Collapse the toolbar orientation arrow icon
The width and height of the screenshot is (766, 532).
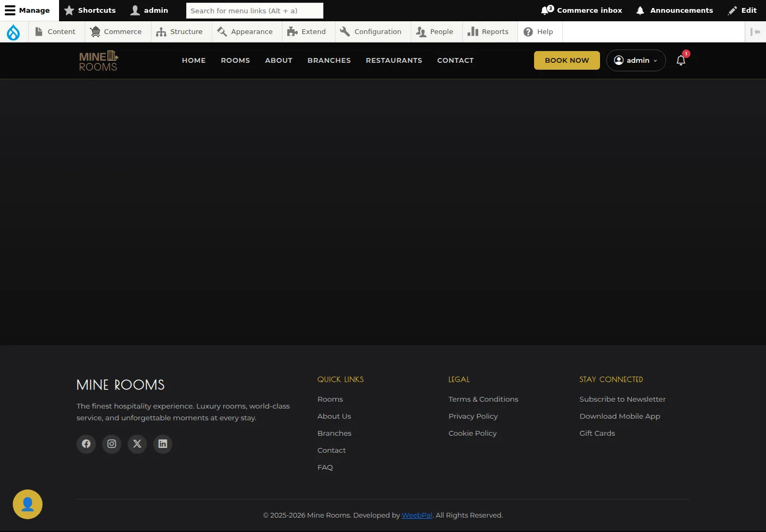point(755,32)
